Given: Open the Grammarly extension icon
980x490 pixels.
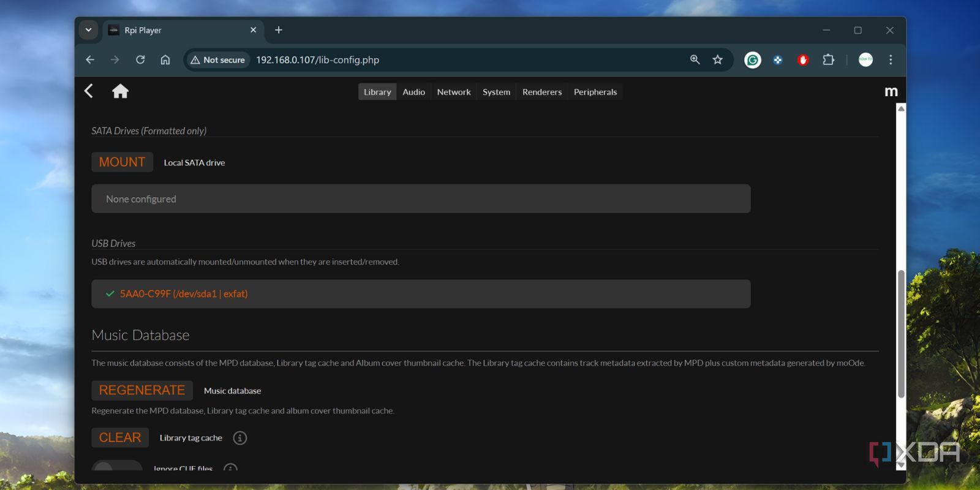Looking at the screenshot, I should tap(753, 60).
